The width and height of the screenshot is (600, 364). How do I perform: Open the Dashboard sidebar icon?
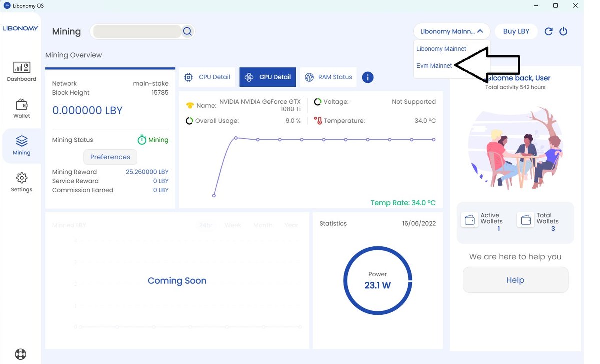tap(22, 68)
